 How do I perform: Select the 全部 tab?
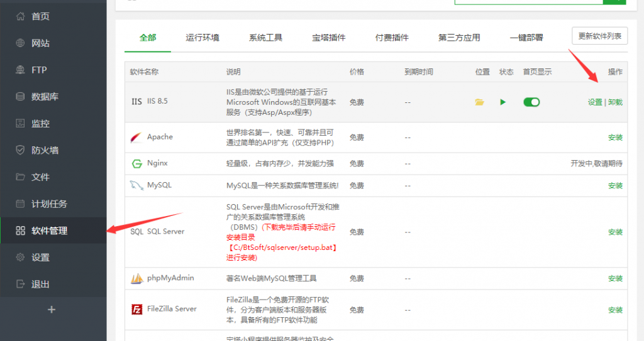(x=148, y=38)
